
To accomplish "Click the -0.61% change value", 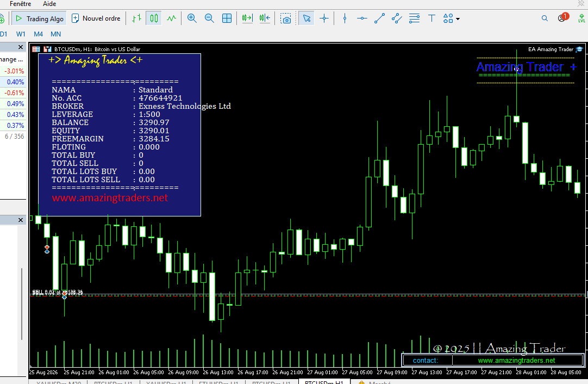I will click(14, 92).
